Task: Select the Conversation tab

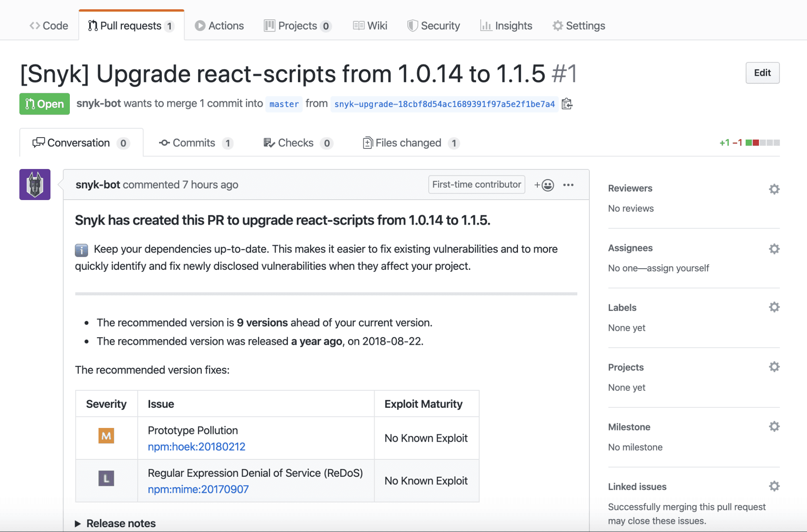Action: tap(81, 143)
